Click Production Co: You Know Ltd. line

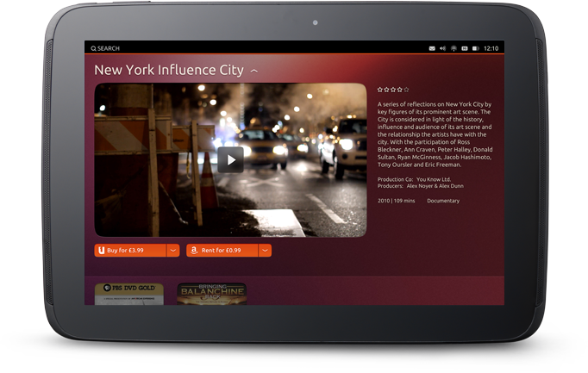coord(415,179)
